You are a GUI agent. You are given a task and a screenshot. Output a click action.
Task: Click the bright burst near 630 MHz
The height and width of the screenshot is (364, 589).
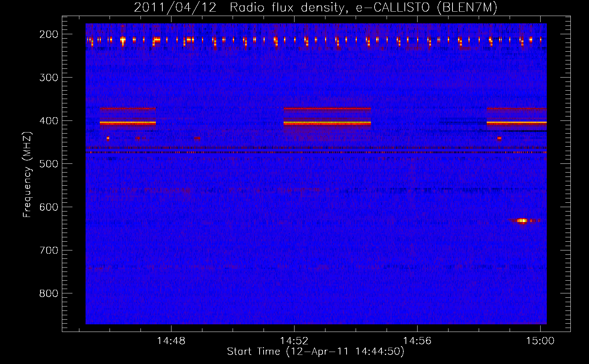pos(522,221)
